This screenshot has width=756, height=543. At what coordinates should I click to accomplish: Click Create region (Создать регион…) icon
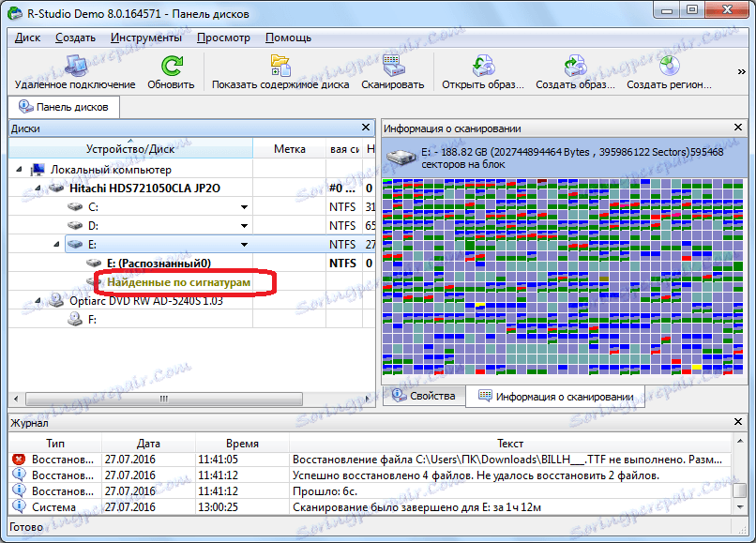[669, 66]
